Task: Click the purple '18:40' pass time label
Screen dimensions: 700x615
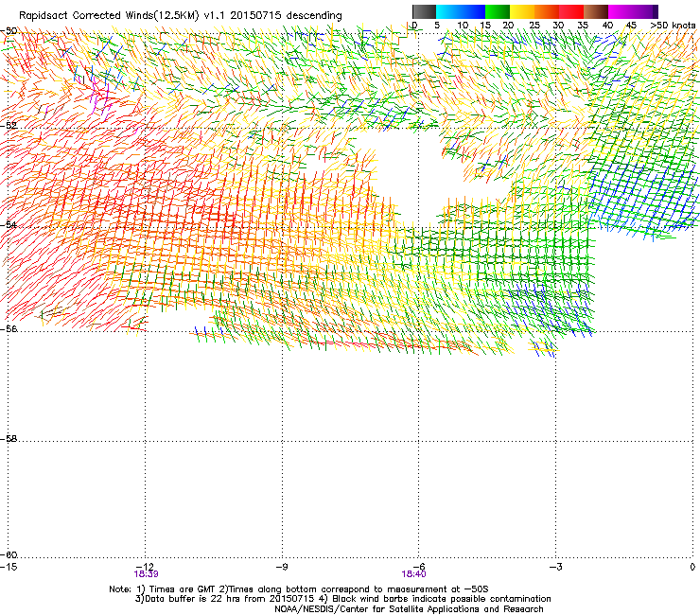Action: click(413, 574)
